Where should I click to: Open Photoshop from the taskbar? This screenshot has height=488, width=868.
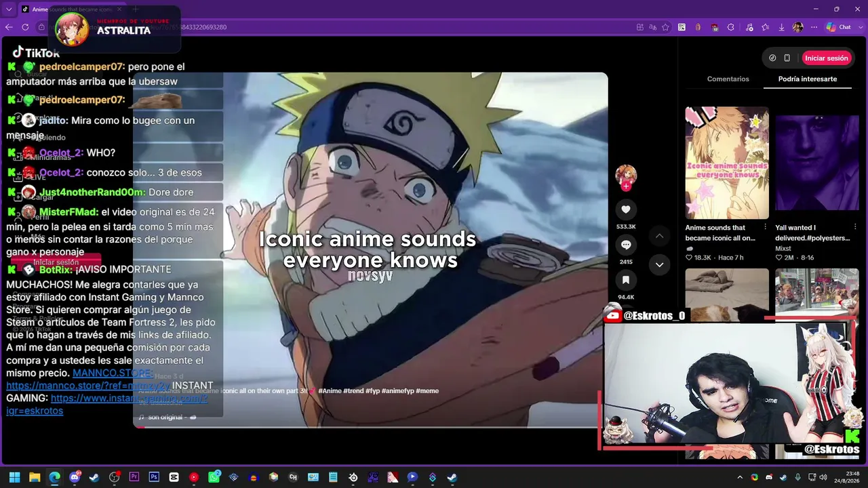tap(154, 477)
